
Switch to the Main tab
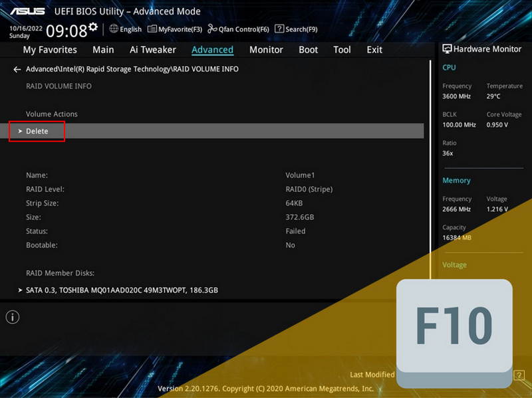click(x=103, y=50)
